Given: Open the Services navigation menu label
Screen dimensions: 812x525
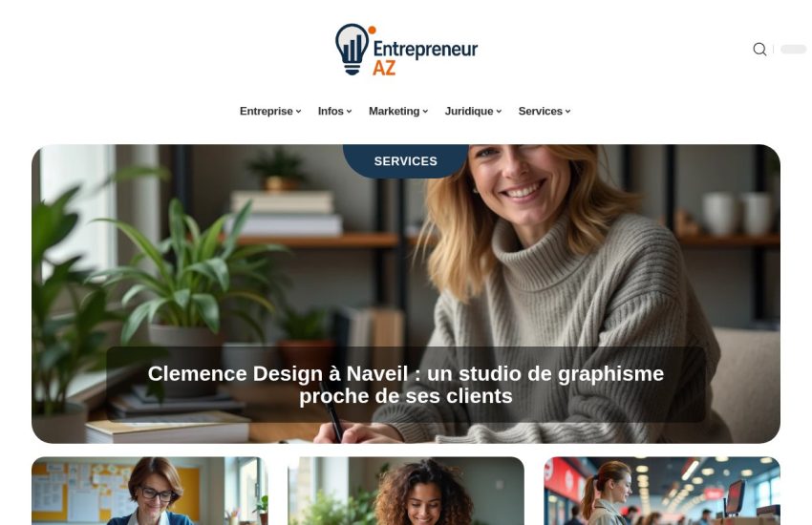Looking at the screenshot, I should coord(540,112).
